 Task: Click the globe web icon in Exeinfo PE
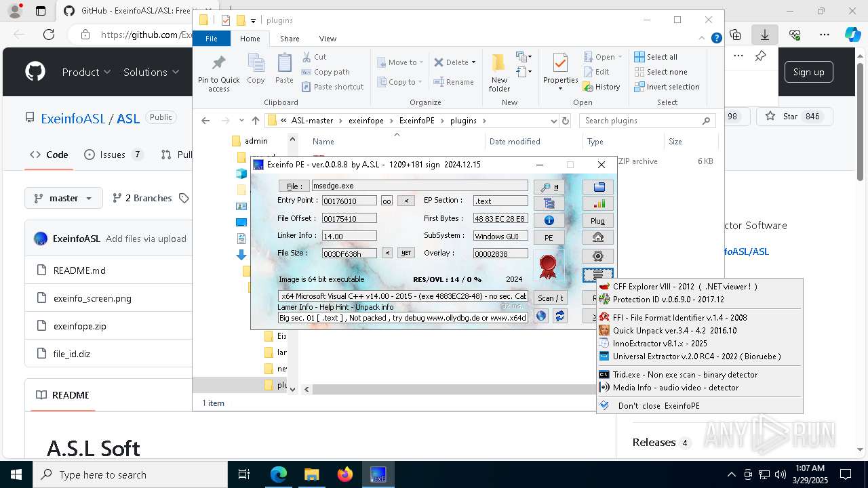(541, 316)
